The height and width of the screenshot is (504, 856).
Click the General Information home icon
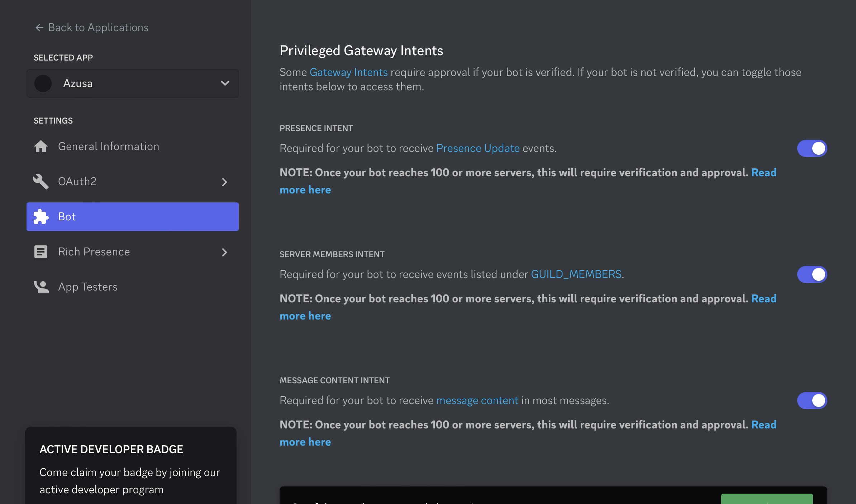[x=41, y=147]
